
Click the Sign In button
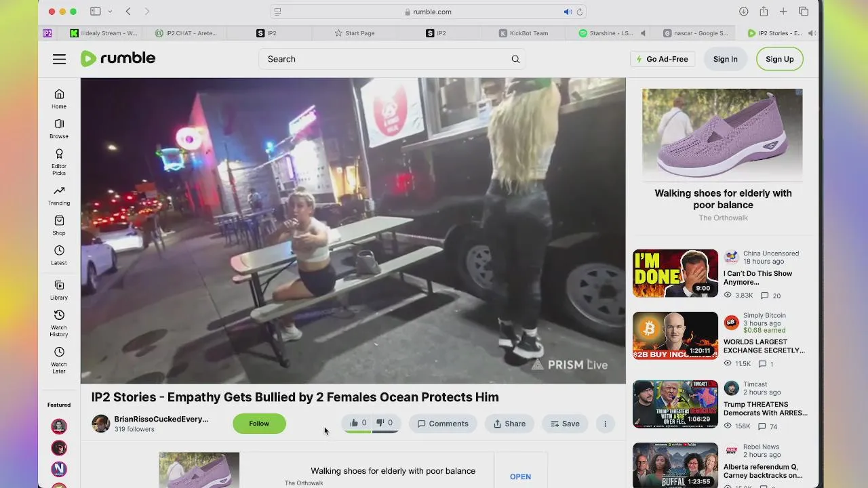(725, 59)
